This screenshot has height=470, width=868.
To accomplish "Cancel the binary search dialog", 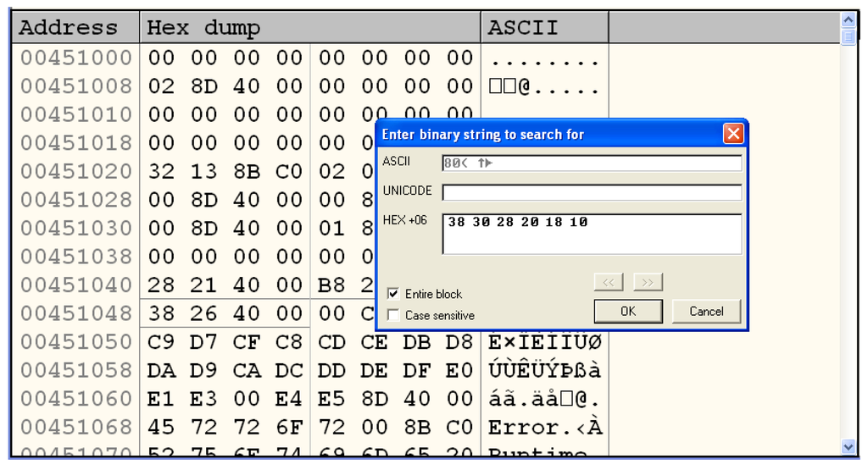I will tap(706, 312).
